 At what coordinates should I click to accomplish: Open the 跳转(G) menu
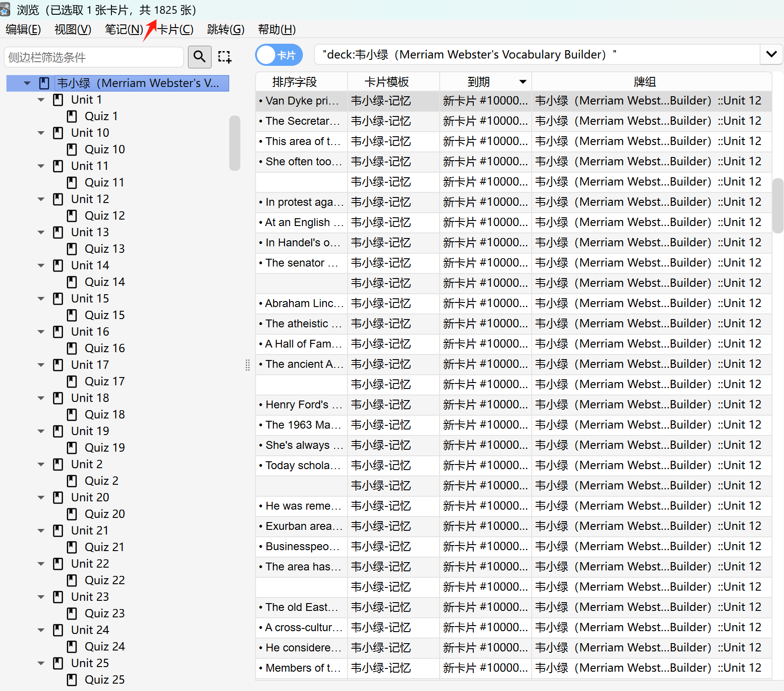point(226,29)
